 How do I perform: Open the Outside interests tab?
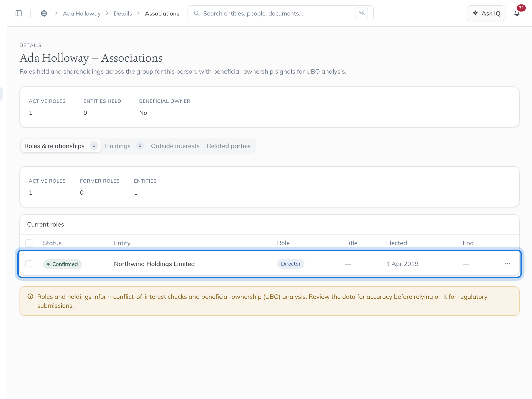pos(175,146)
